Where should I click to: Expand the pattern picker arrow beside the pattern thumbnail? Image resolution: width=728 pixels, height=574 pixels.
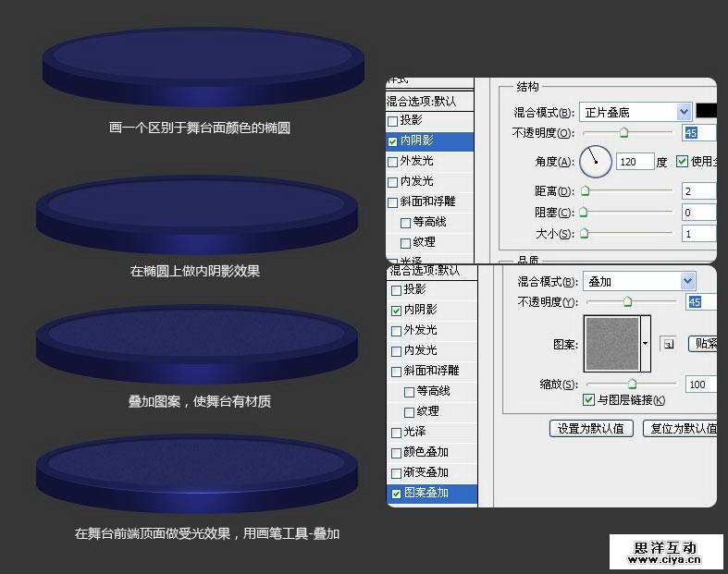(x=646, y=343)
